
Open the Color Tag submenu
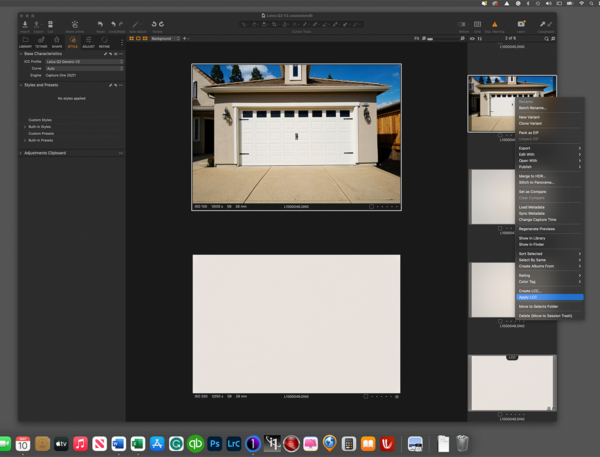[x=549, y=281]
